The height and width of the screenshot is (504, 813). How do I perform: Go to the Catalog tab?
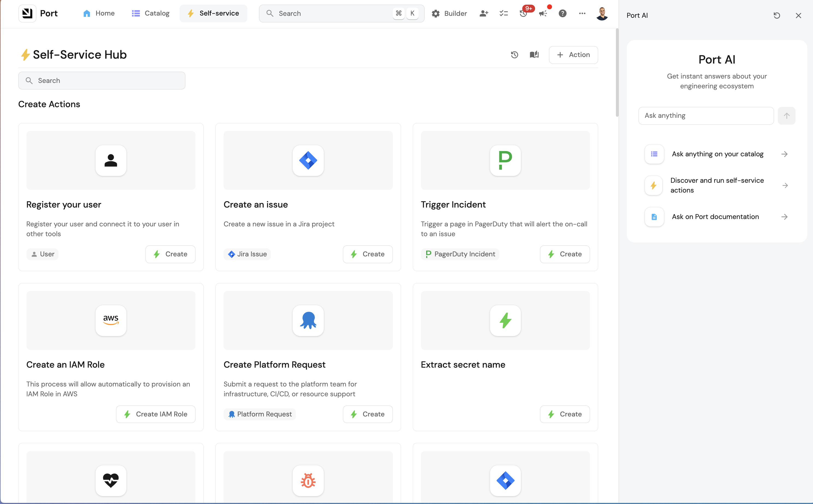(150, 13)
